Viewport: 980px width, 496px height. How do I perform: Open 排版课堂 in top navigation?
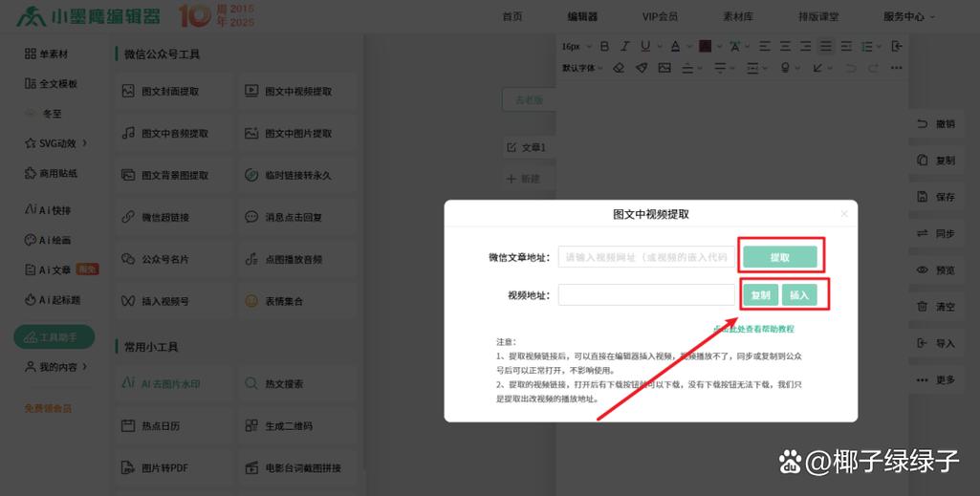pyautogui.click(x=818, y=17)
